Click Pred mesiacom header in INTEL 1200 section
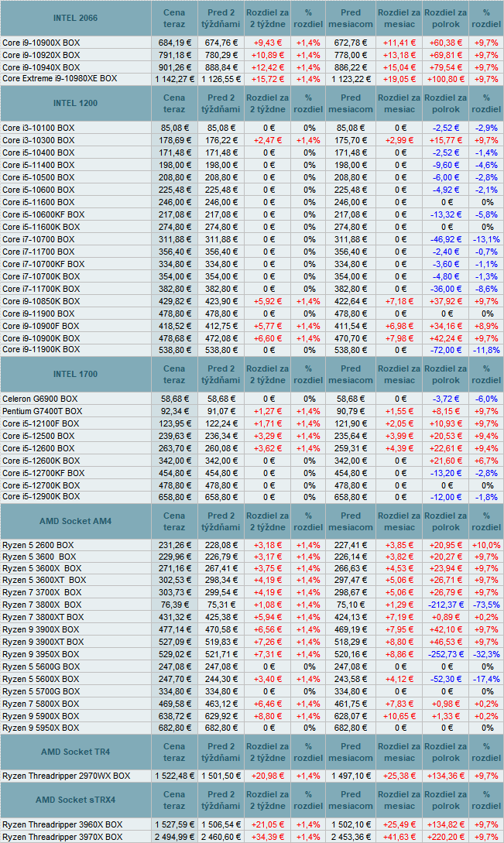 pyautogui.click(x=350, y=103)
